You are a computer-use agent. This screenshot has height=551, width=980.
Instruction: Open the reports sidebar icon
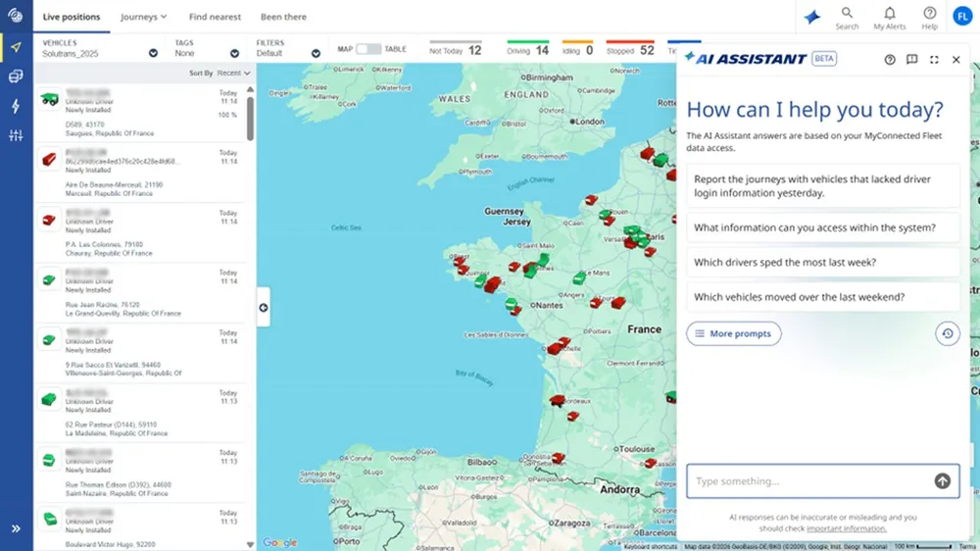pyautogui.click(x=17, y=76)
